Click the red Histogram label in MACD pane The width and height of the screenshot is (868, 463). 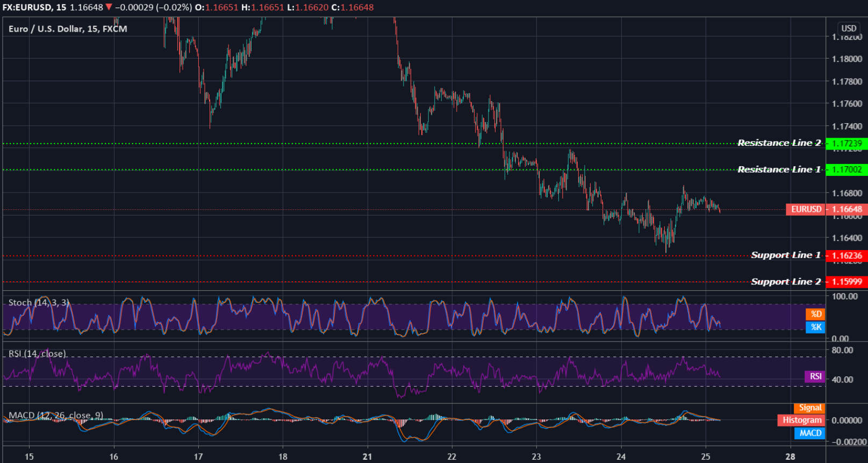(x=801, y=421)
